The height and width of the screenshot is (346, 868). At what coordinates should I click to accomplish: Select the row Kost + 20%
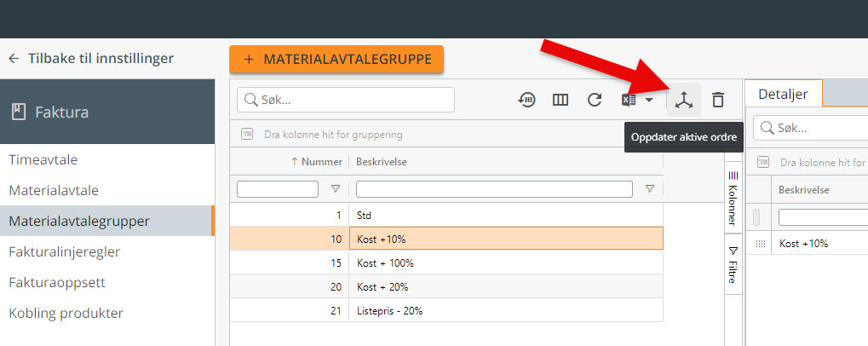click(446, 286)
